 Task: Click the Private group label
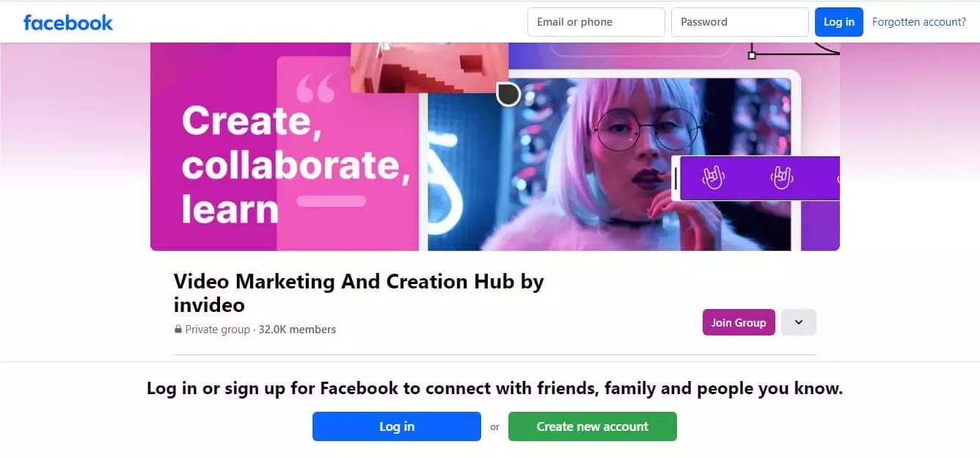point(217,330)
